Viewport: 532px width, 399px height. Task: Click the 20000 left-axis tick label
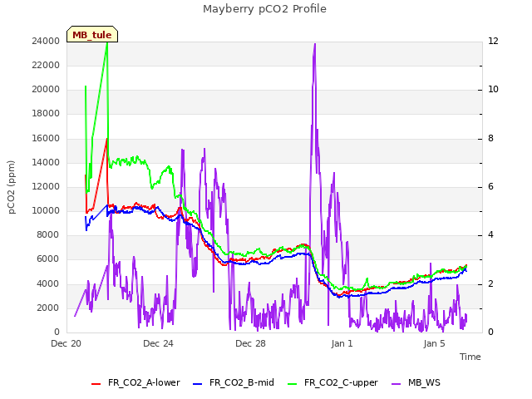coord(46,90)
